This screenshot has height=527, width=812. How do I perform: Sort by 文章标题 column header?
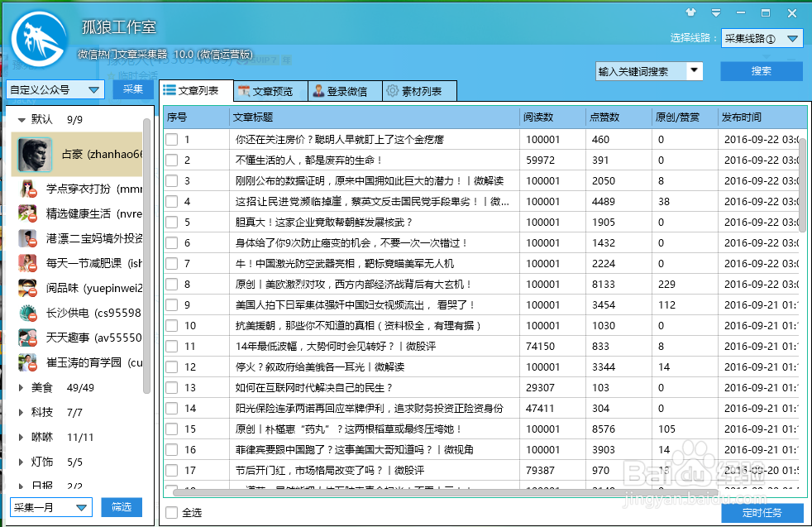(x=375, y=117)
